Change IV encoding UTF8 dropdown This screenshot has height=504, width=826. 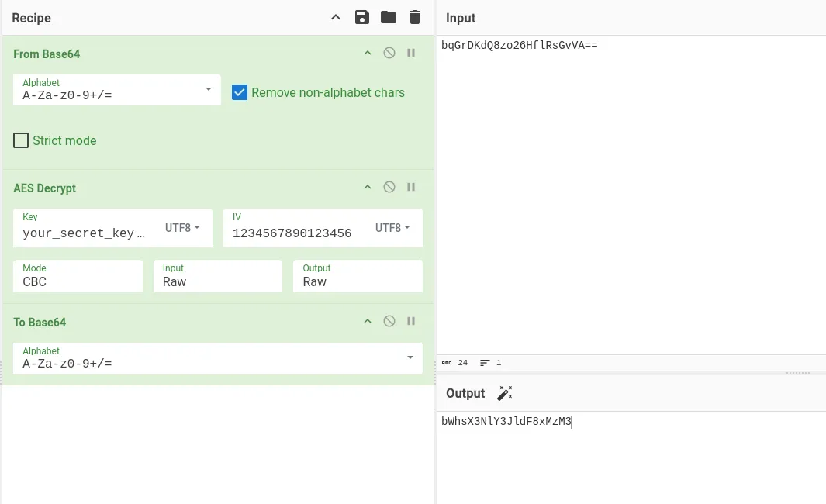coord(392,228)
